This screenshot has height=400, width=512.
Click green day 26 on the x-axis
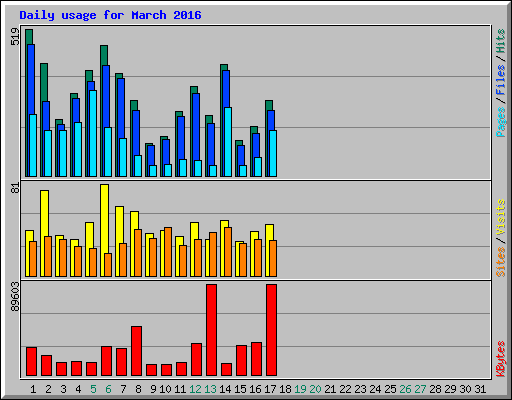(405, 389)
